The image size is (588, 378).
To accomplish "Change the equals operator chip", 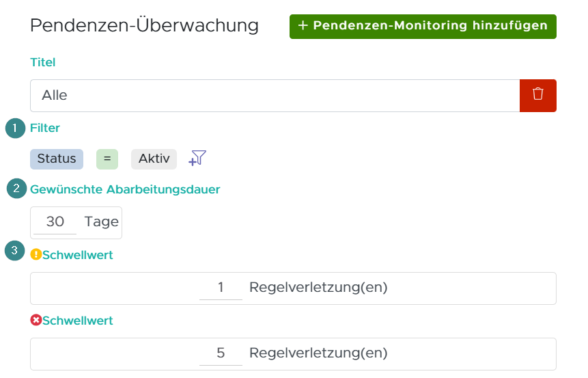I will (x=107, y=159).
